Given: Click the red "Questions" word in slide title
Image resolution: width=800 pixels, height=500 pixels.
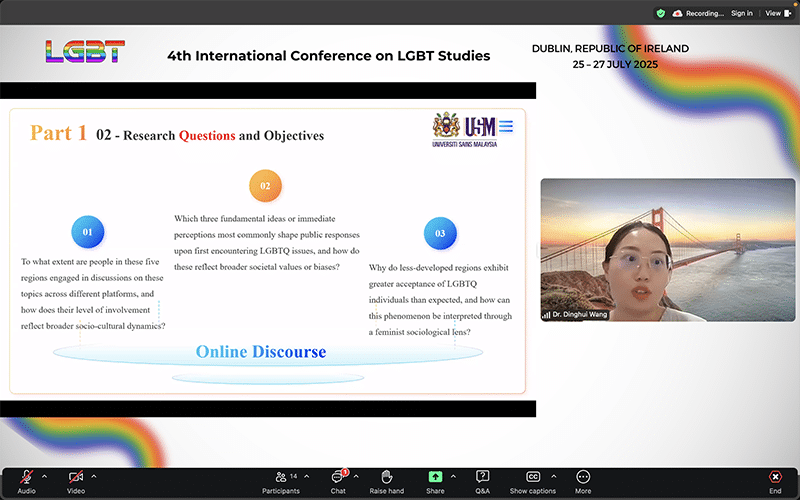Looking at the screenshot, I should pos(207,136).
